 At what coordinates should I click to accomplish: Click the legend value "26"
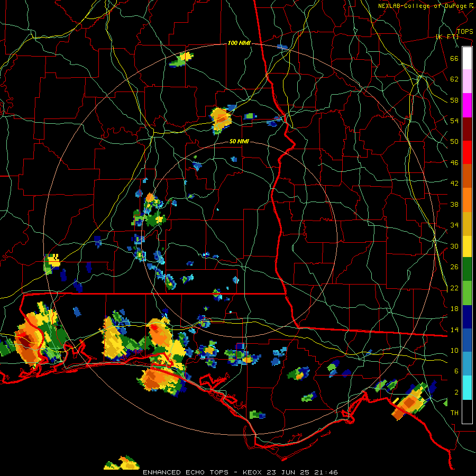[454, 267]
